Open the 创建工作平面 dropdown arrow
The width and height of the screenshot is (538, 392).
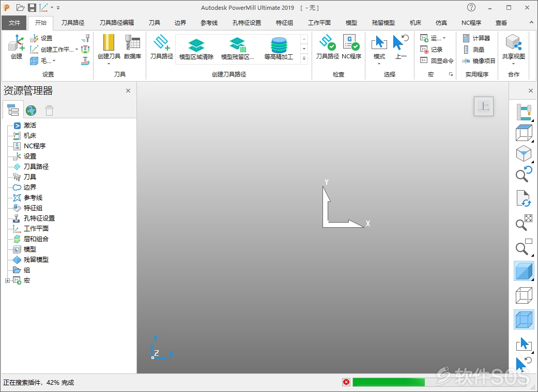coord(76,50)
